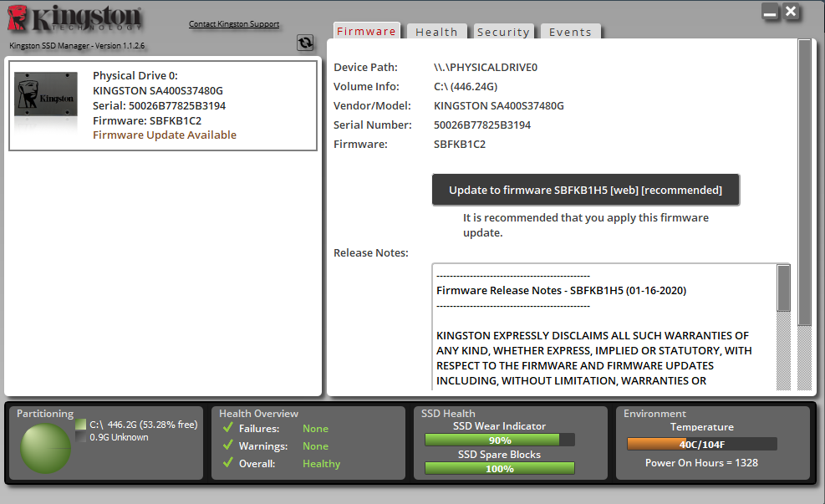Image resolution: width=825 pixels, height=504 pixels.
Task: Click Warnings None status text
Action: [x=315, y=446]
